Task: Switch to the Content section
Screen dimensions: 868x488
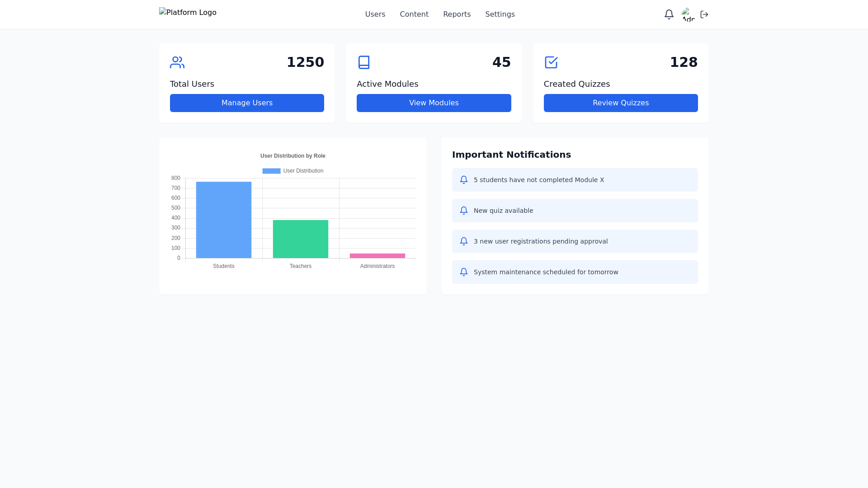Action: tap(414, 14)
